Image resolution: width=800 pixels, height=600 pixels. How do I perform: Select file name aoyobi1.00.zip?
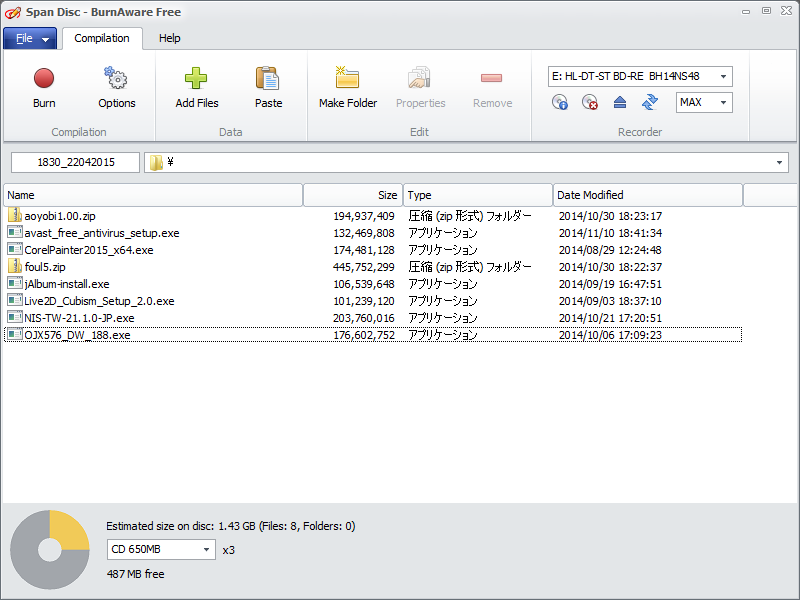(60, 216)
